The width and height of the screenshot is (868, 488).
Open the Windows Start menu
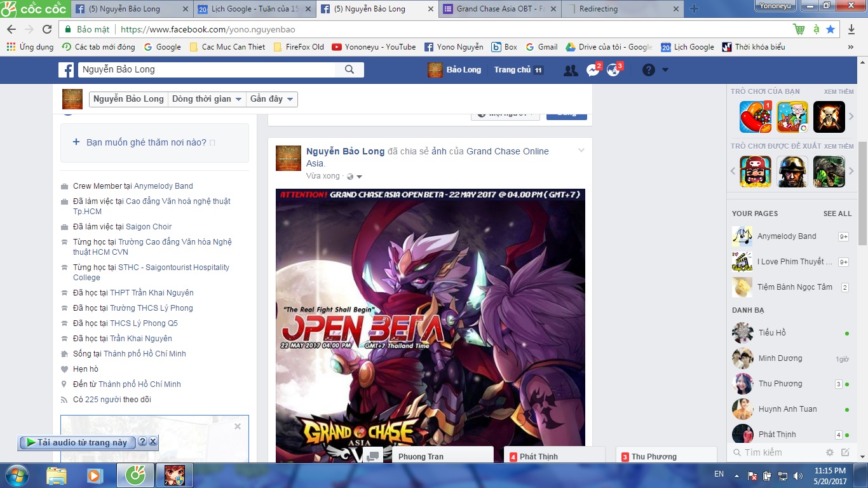click(17, 475)
